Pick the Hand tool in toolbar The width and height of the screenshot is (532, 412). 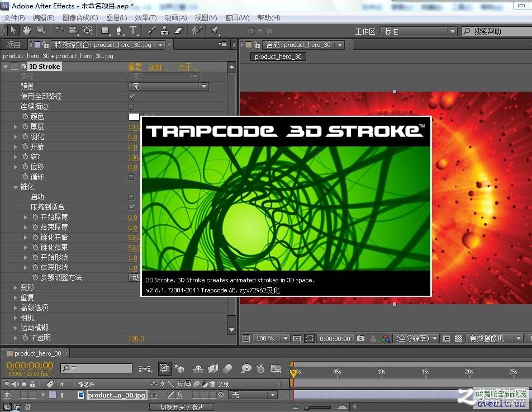point(27,31)
